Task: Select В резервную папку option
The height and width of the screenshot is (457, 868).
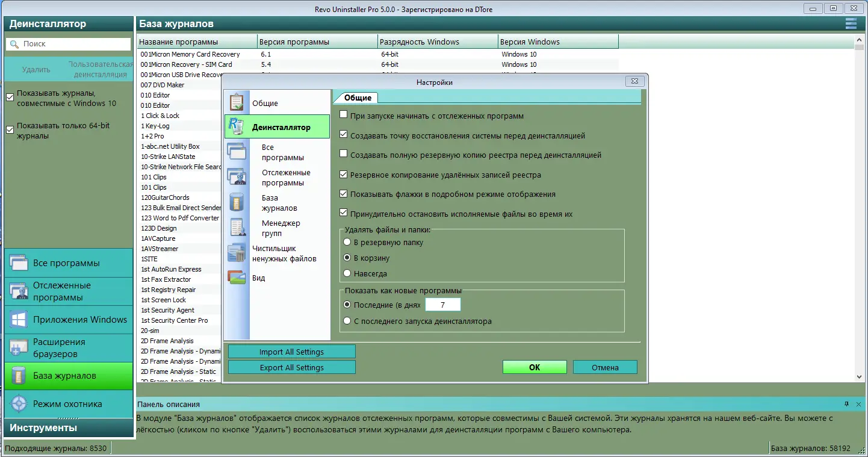Action: coord(347,242)
